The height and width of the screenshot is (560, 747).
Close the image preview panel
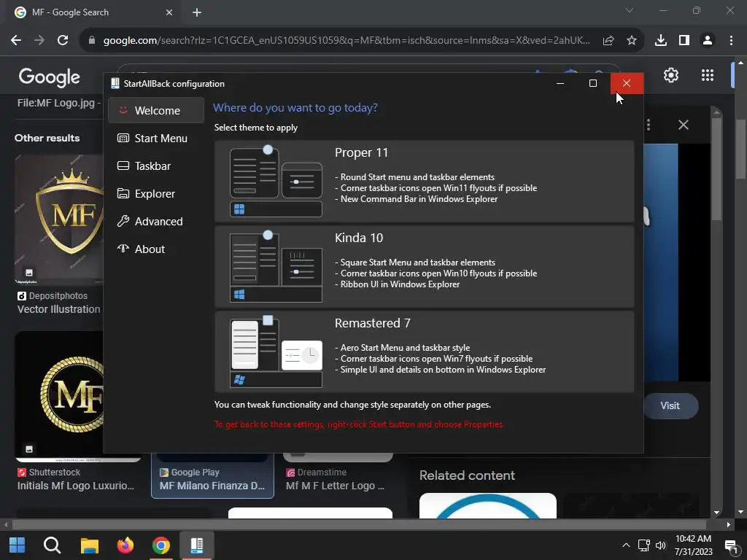tap(683, 125)
